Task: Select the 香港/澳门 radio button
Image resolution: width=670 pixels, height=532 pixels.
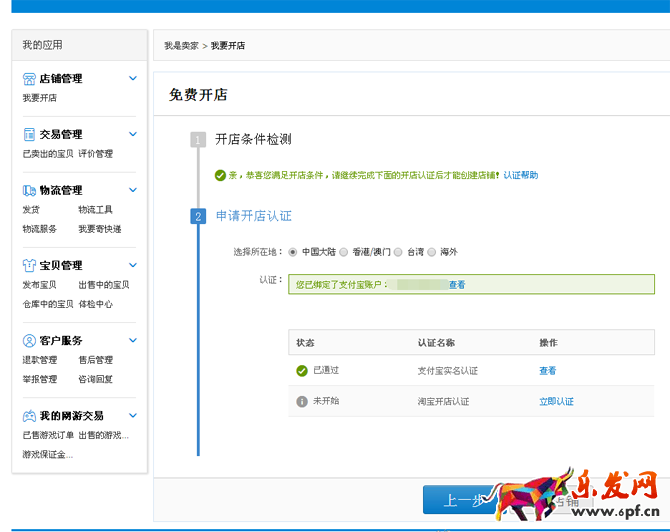Action: click(x=344, y=252)
